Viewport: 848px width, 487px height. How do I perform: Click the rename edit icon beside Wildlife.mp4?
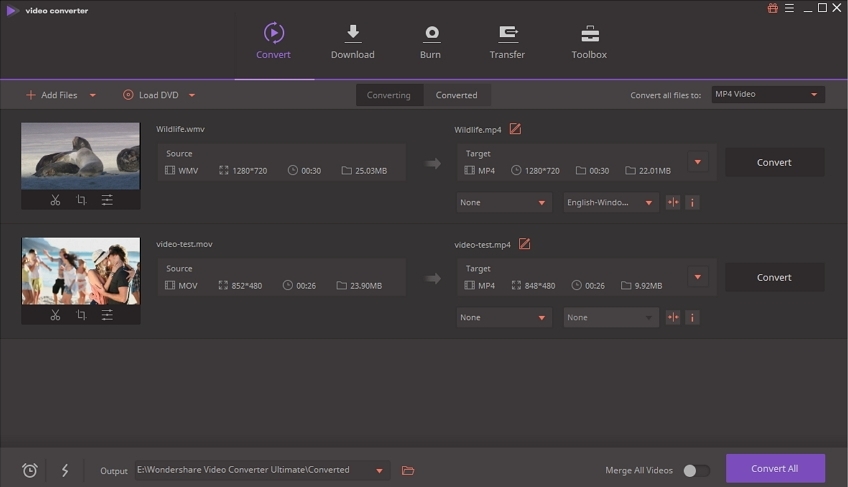(515, 129)
